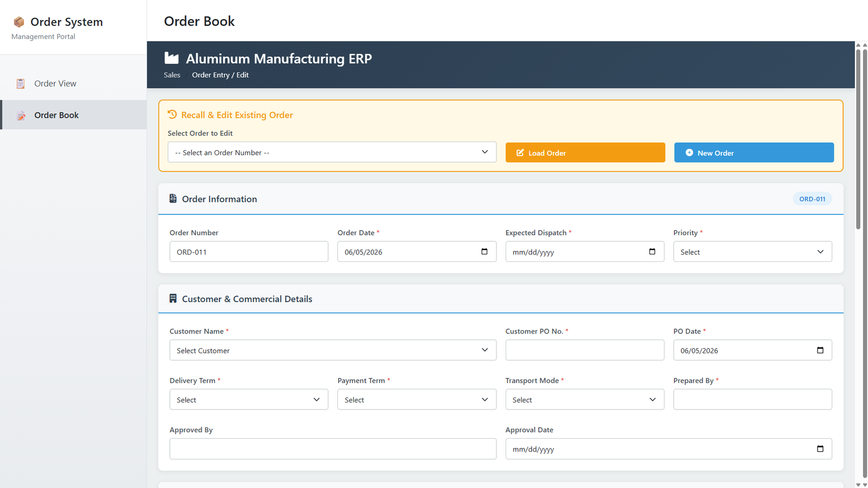This screenshot has height=488, width=868.
Task: Focus the Customer PO No. field
Action: coord(585,350)
